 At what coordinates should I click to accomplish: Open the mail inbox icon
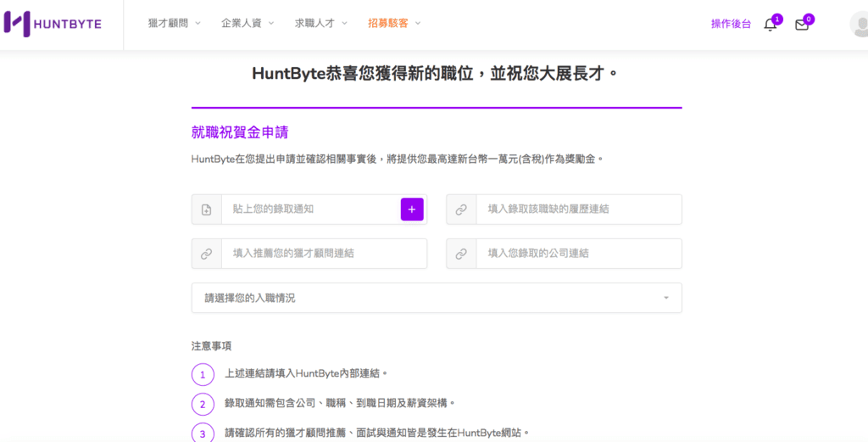pos(802,25)
